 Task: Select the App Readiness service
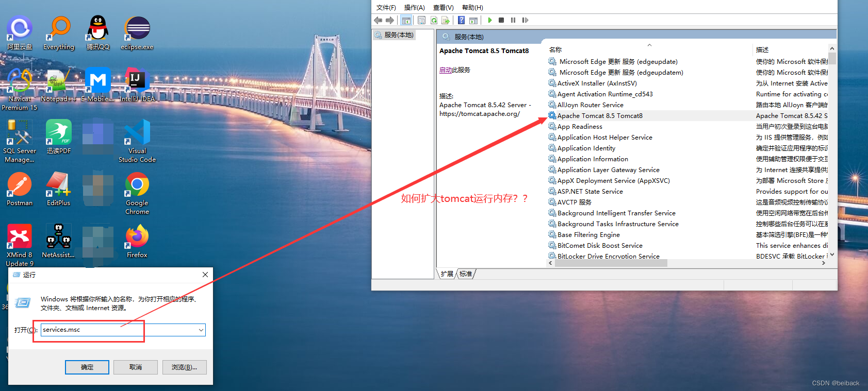point(688,127)
